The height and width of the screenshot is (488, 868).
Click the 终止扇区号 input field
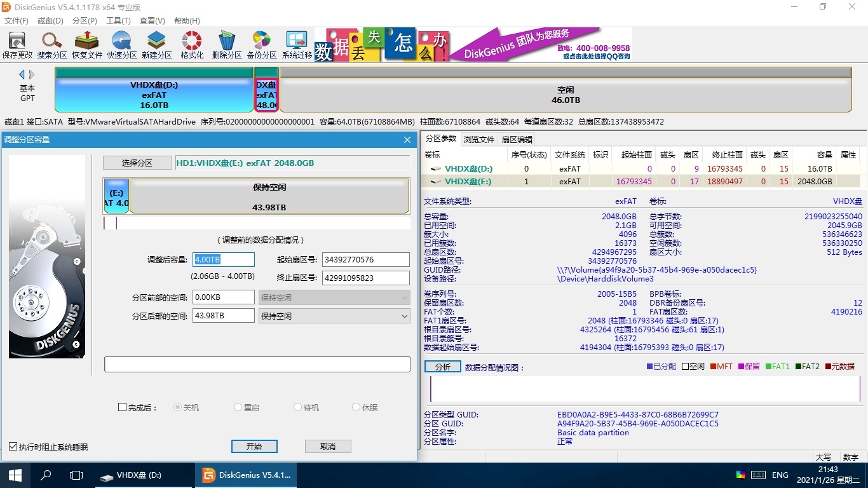pos(366,278)
